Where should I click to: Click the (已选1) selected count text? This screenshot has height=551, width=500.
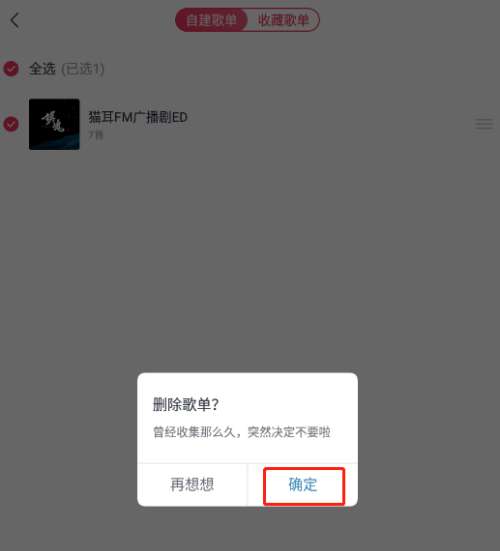(83, 69)
